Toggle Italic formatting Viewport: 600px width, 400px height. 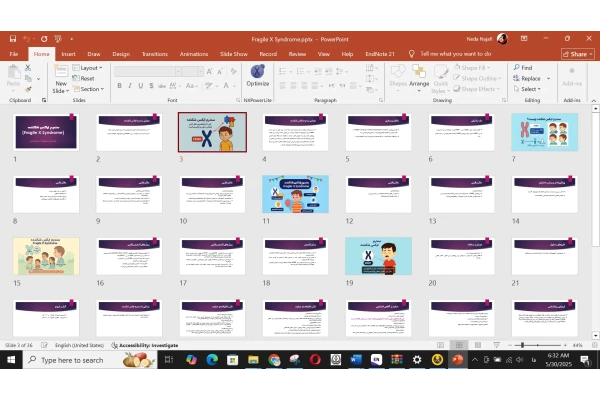[x=130, y=86]
